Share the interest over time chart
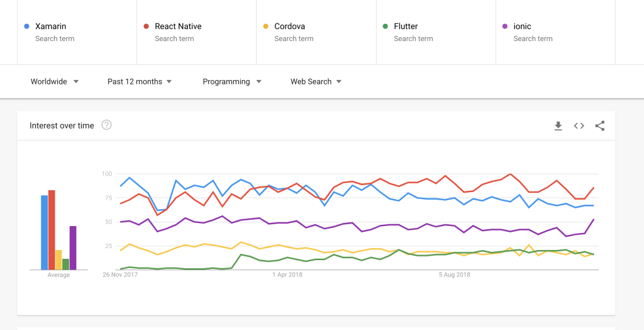The width and height of the screenshot is (644, 330). pos(599,126)
